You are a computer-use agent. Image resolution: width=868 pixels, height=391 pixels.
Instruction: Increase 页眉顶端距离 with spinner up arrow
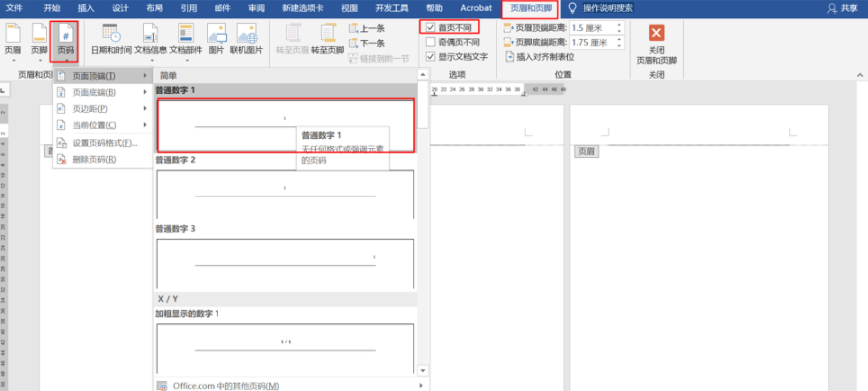620,25
